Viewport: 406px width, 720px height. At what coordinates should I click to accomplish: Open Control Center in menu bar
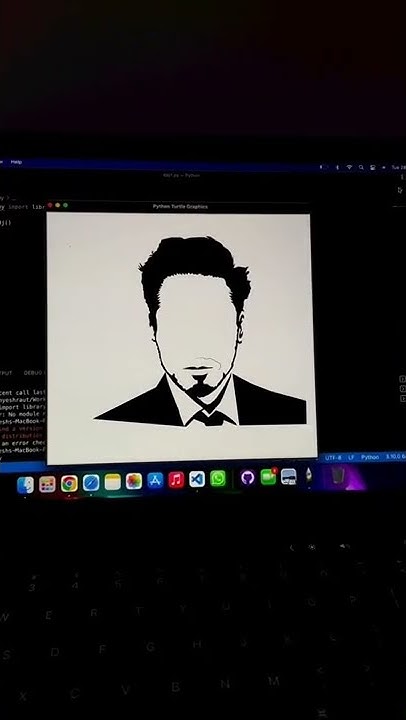coord(372,167)
